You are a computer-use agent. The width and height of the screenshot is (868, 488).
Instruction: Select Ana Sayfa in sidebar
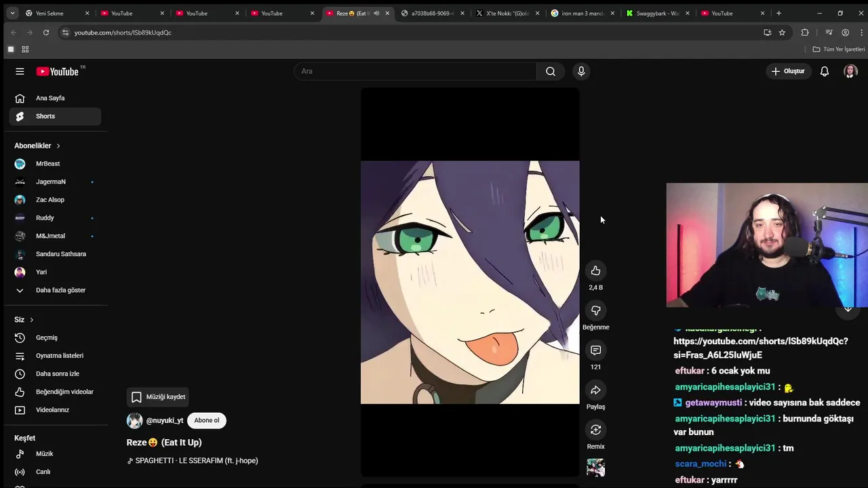55,98
